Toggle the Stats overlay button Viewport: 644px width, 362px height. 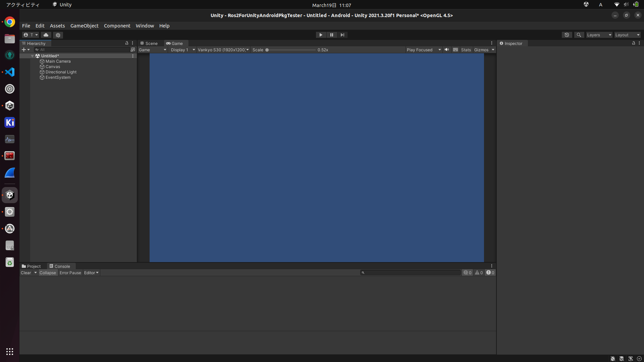466,50
